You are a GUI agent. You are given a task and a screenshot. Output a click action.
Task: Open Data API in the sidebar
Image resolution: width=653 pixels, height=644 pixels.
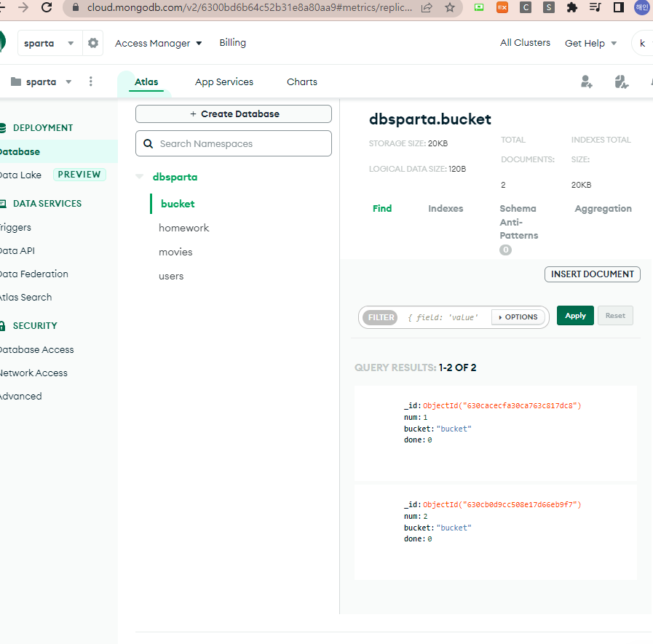pyautogui.click(x=17, y=250)
